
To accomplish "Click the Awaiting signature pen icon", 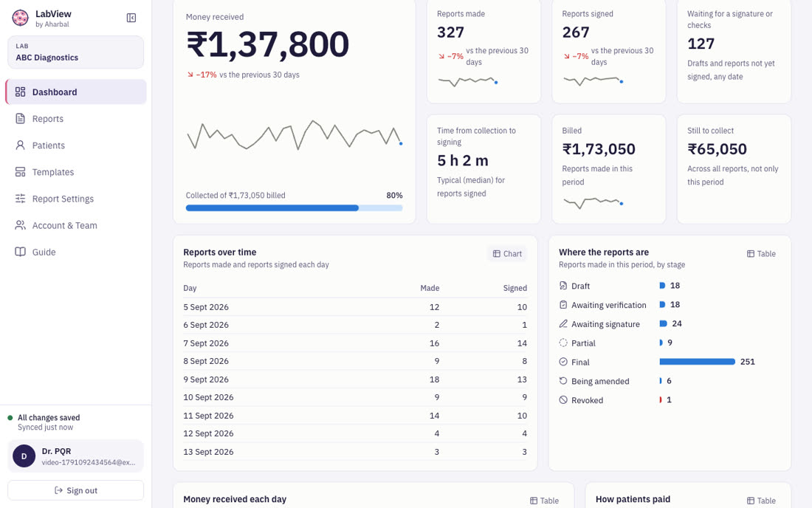I will click(563, 324).
